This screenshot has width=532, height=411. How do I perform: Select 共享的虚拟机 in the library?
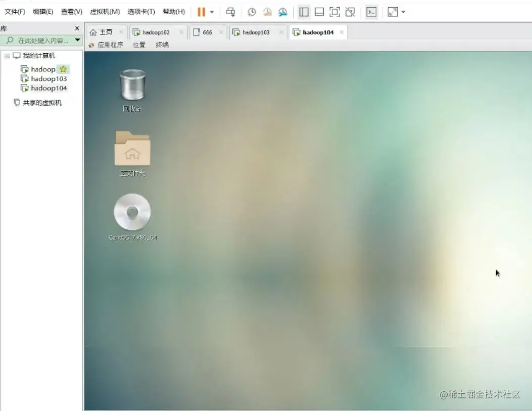[42, 103]
